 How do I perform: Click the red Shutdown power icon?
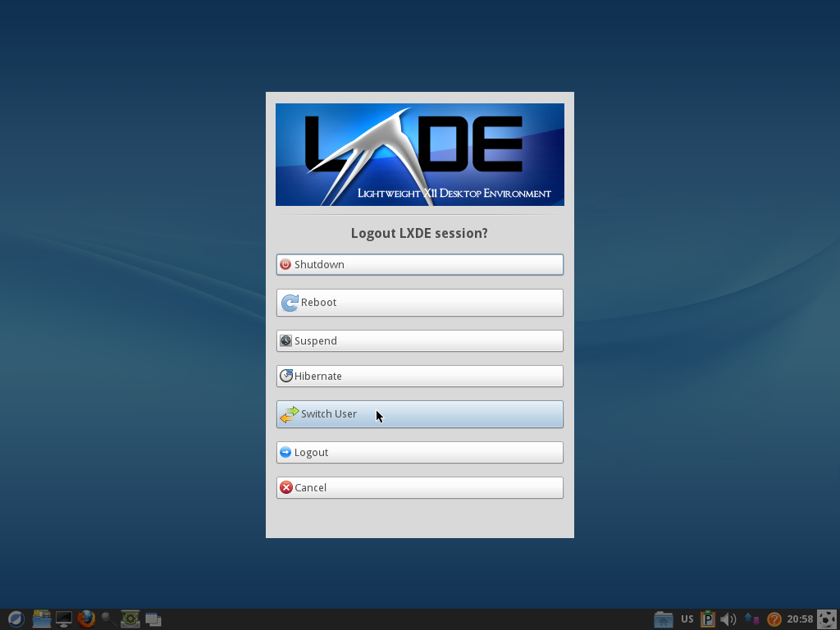(x=285, y=264)
